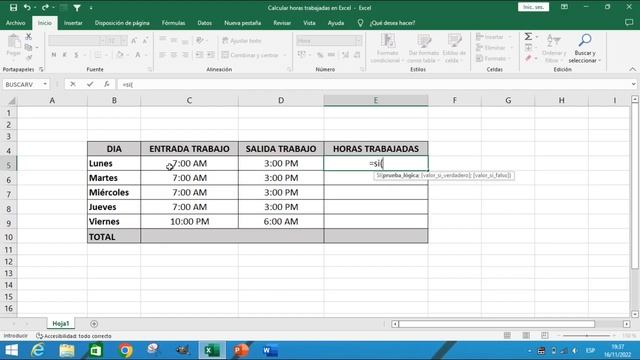
Task: Switch to the Disposición de página tab
Action: 122,23
